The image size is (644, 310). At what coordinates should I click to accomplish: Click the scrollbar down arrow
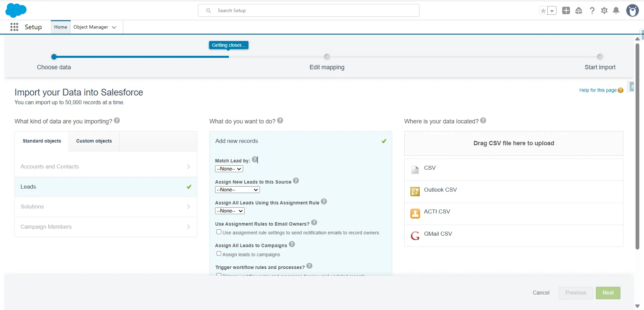coord(637,306)
